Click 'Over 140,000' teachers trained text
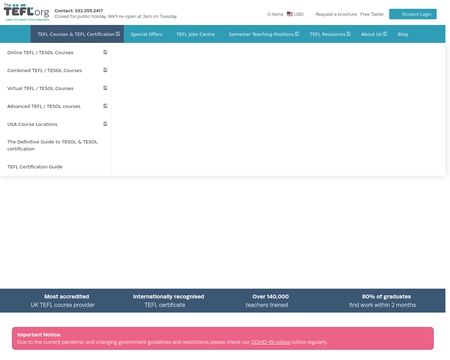The height and width of the screenshot is (360, 450). pos(270,296)
